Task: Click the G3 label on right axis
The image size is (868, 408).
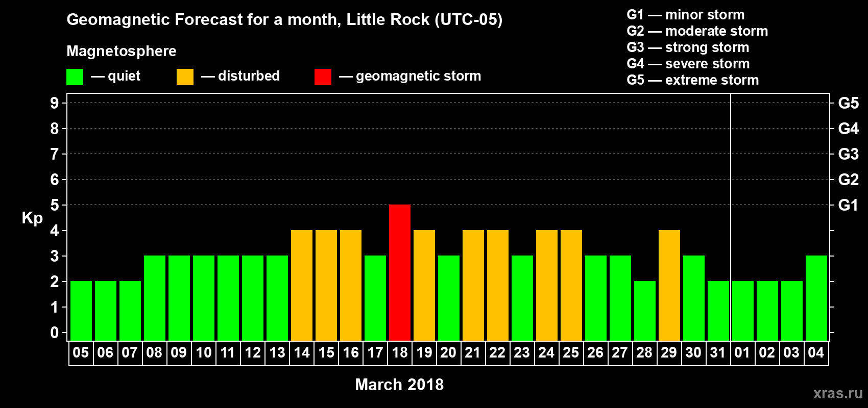Action: pos(848,154)
